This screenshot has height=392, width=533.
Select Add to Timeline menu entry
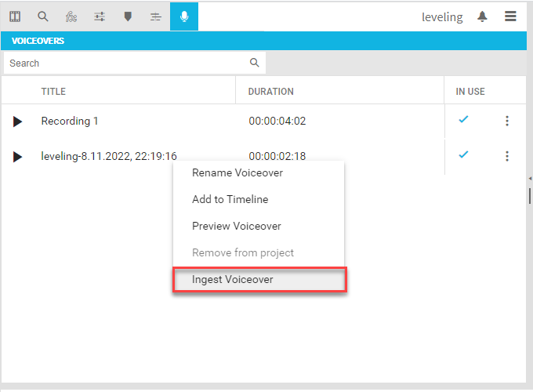pos(230,200)
